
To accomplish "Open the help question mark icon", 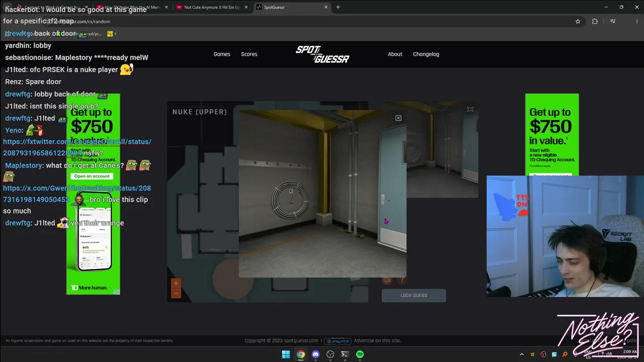I will pyautogui.click(x=402, y=280).
